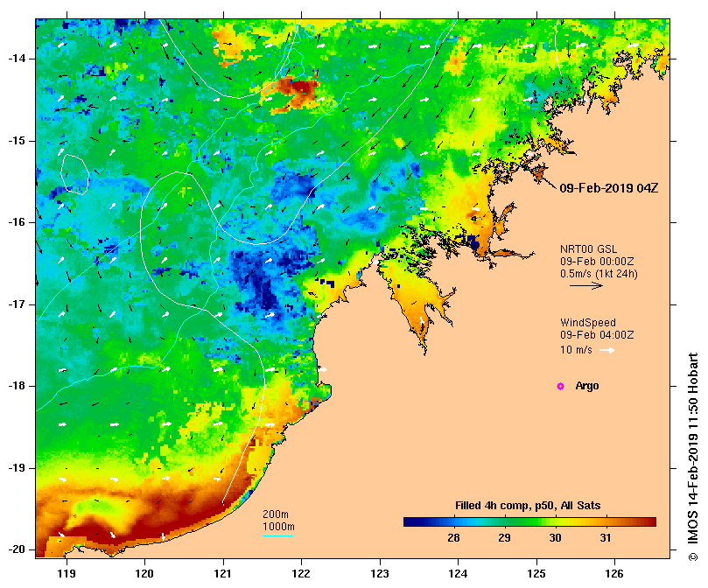Click the longitude label 122
The height and width of the screenshot is (588, 708).
pos(301,573)
